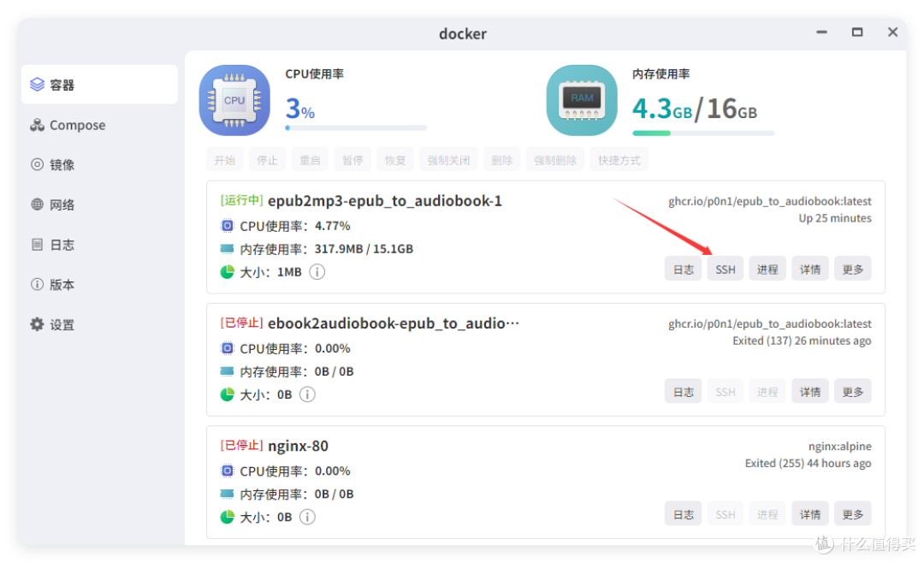Viewport: 924px width, 563px height.
Task: Click the 日志 document icon in sidebar
Action: pyautogui.click(x=37, y=245)
